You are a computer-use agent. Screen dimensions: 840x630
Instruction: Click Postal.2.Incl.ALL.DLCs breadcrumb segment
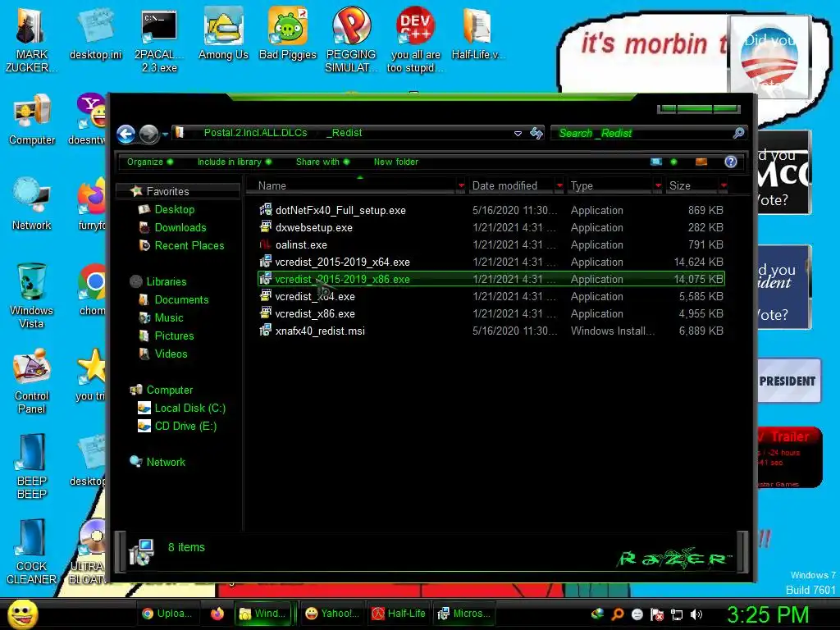point(256,133)
